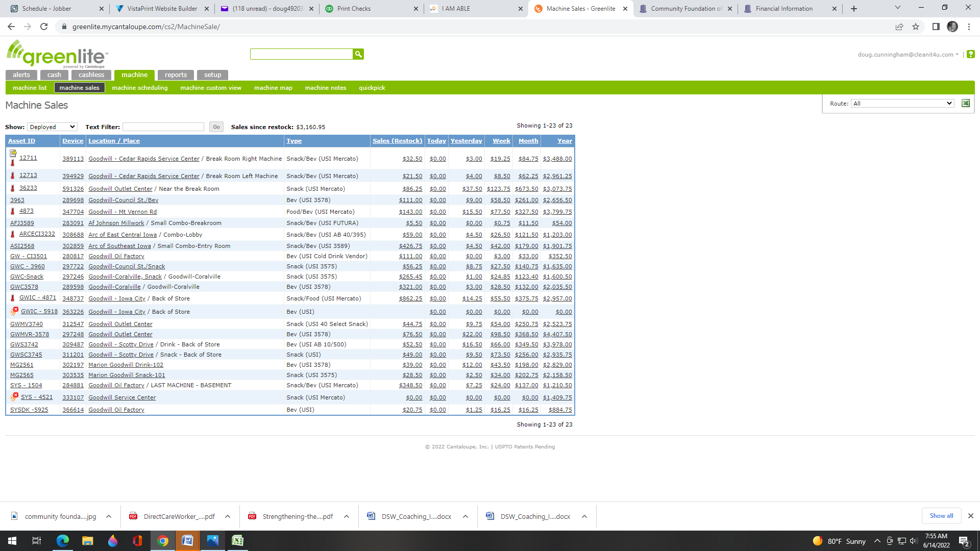This screenshot has width=980, height=551.
Task: Click the Text Filter input field
Action: (163, 127)
